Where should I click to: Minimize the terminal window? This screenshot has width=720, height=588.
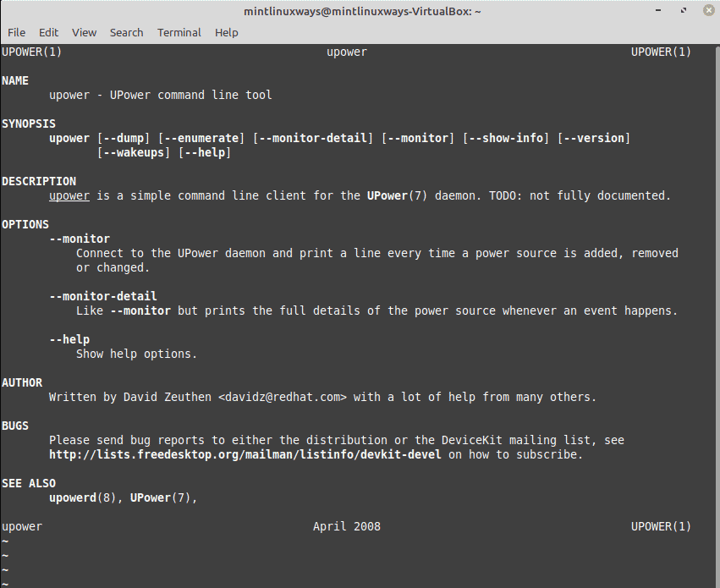click(x=658, y=10)
